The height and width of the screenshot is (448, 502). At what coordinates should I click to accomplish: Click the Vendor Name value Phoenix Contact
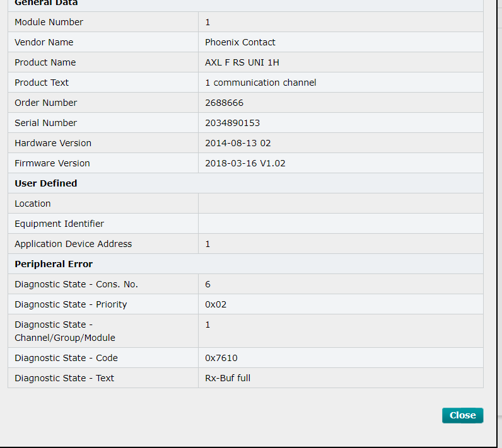pos(240,42)
